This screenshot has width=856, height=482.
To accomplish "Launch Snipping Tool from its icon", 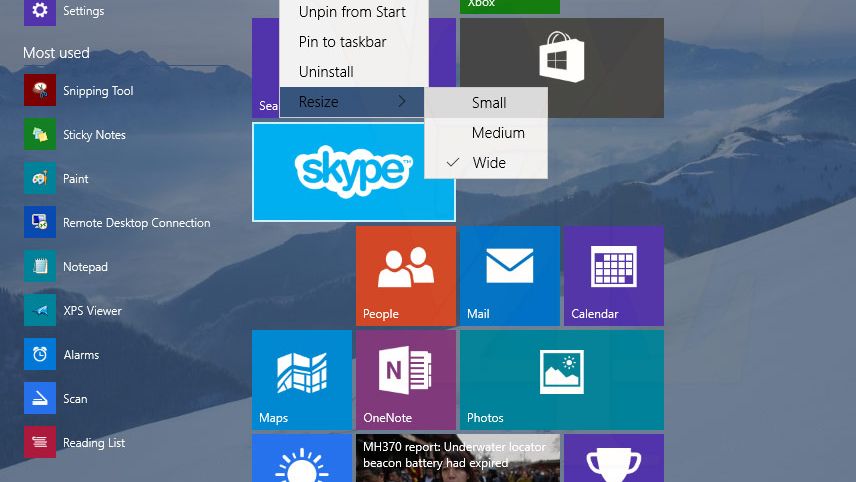I will 40,90.
